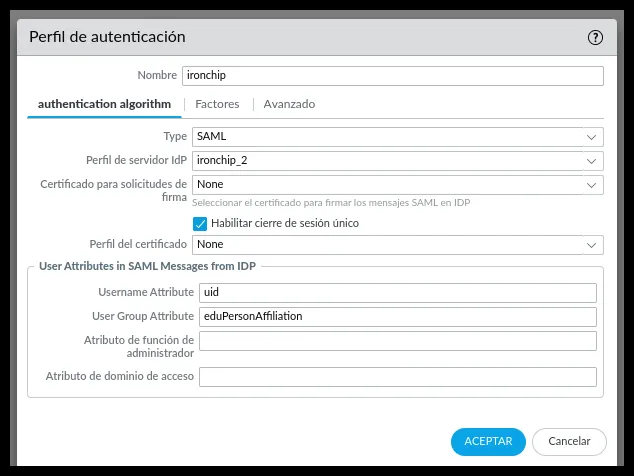The height and width of the screenshot is (476, 634).
Task: Click the signing certificate combo box
Action: [x=397, y=185]
